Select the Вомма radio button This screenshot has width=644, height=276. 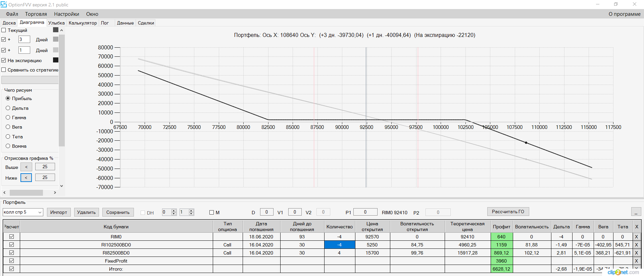(x=8, y=146)
